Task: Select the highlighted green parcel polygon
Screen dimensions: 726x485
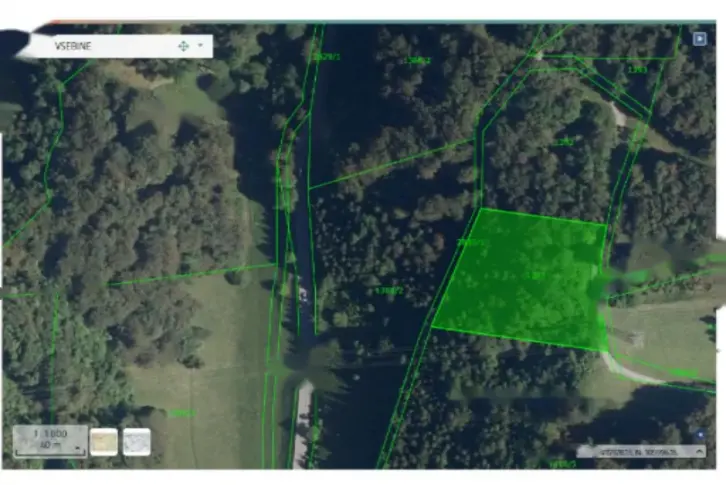Action: coord(521,279)
